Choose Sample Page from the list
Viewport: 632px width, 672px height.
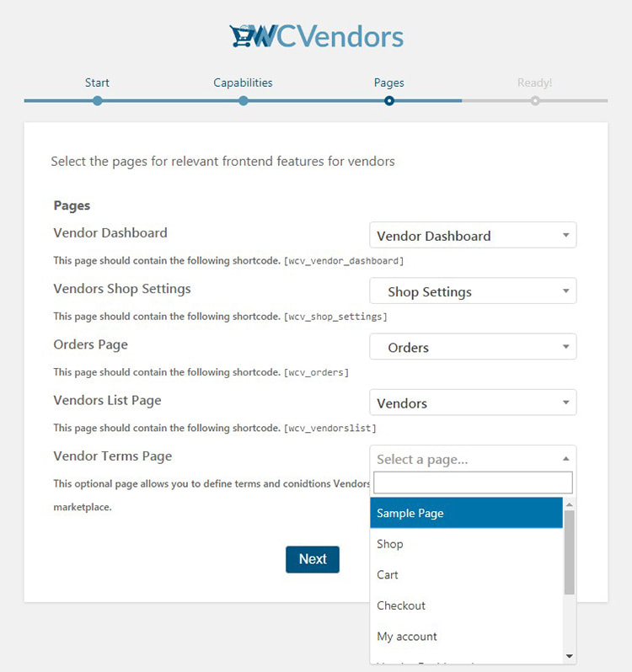(466, 513)
